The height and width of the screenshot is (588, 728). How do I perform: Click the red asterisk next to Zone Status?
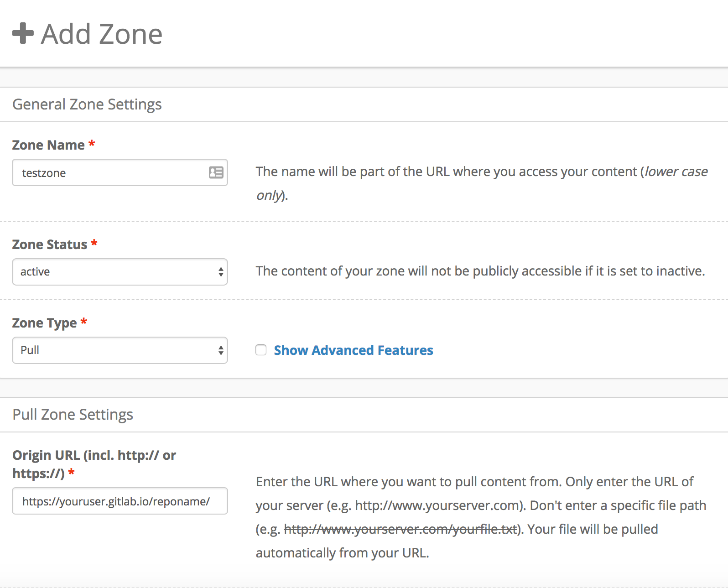point(94,244)
